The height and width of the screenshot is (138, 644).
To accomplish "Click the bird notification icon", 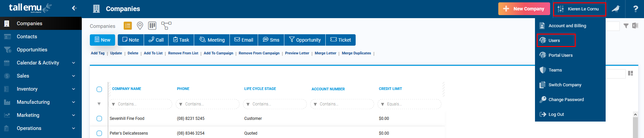I will coord(615,9).
